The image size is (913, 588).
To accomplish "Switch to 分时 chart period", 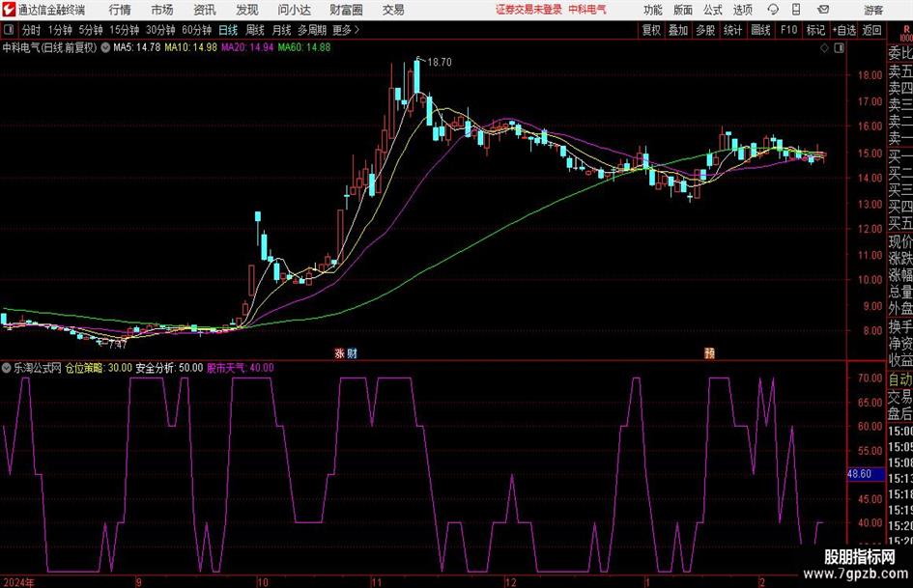I will [32, 30].
